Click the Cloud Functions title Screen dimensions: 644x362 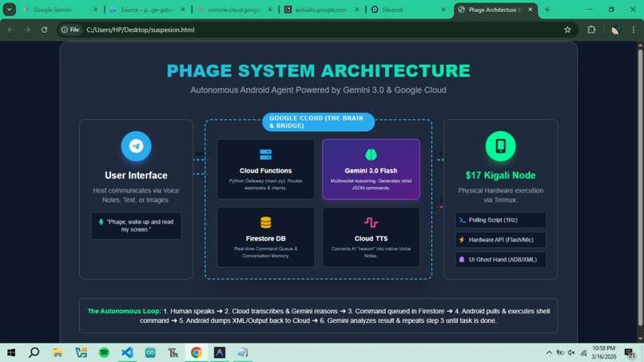[266, 170]
